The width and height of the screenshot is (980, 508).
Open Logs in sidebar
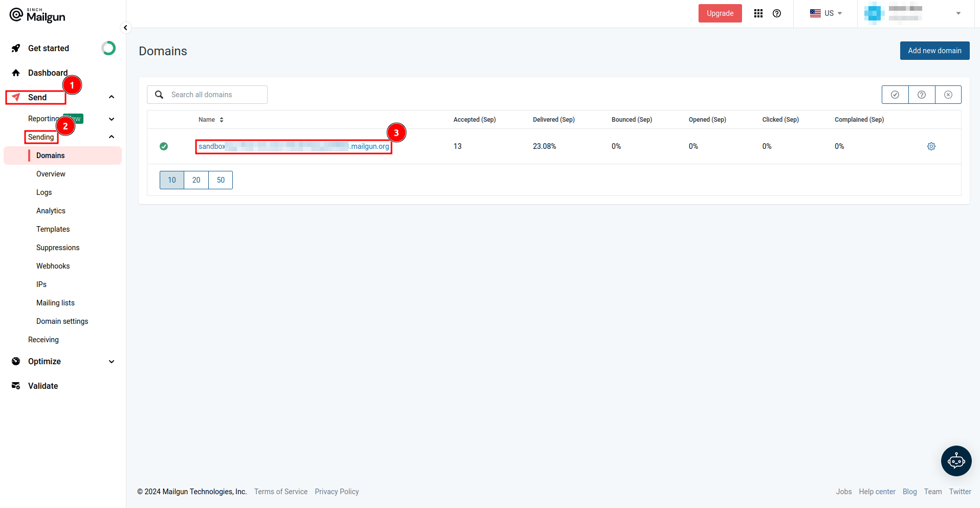pyautogui.click(x=44, y=192)
